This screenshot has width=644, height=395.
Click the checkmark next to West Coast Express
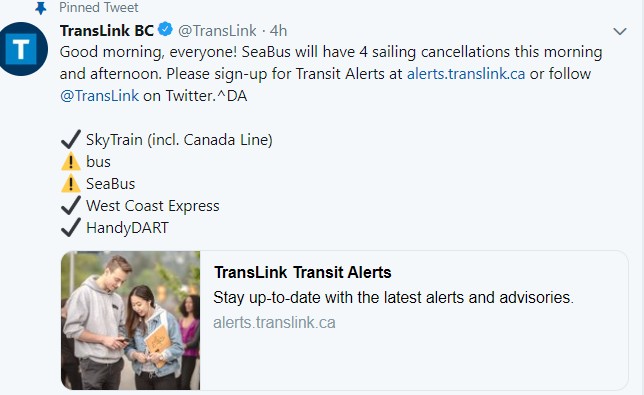[71, 205]
